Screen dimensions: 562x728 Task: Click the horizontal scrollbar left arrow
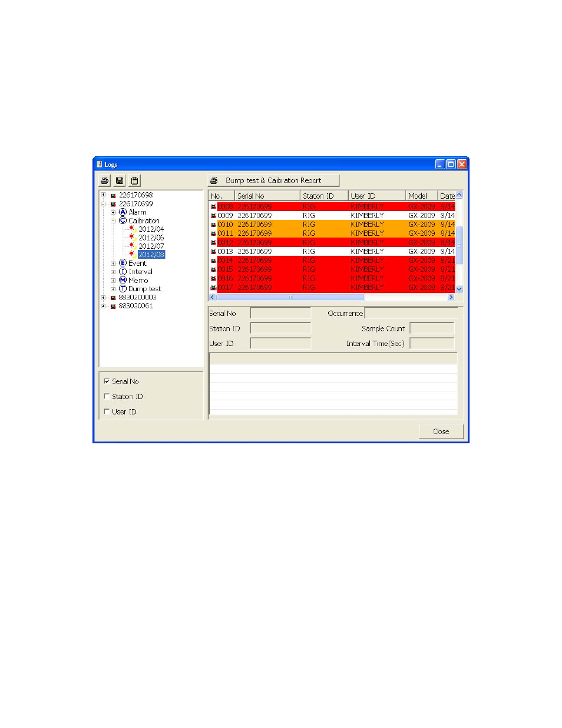tap(213, 297)
